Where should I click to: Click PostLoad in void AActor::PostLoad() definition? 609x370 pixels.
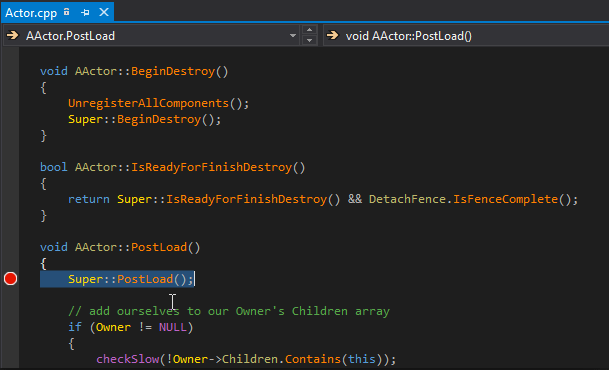[159, 247]
